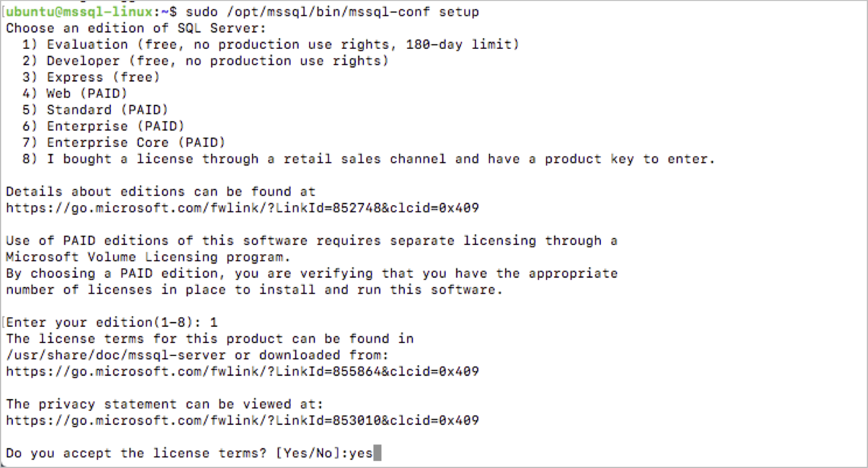Open the license terms URL with LinkId=855864
This screenshot has height=468, width=868.
pyautogui.click(x=242, y=371)
